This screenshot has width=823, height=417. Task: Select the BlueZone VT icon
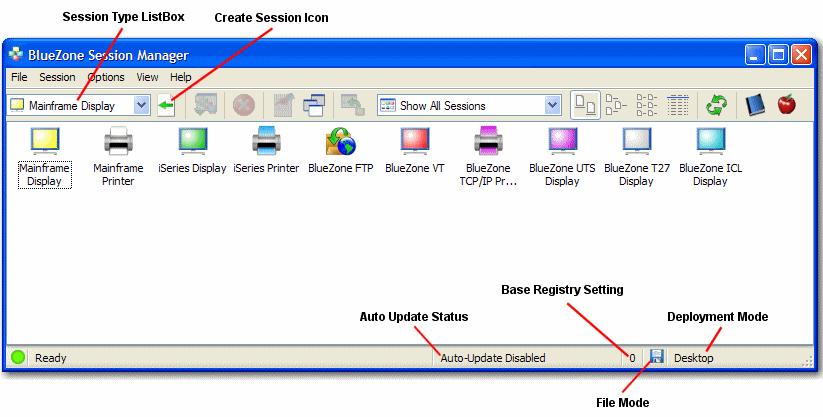(415, 141)
